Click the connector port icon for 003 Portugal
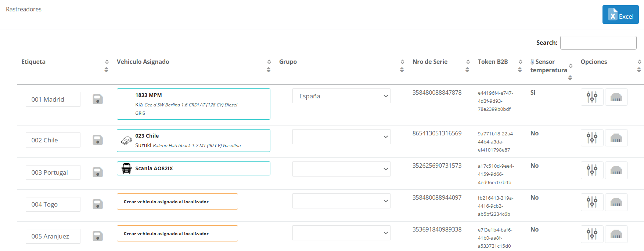Viewport: 644px width, 251px height. (x=616, y=170)
